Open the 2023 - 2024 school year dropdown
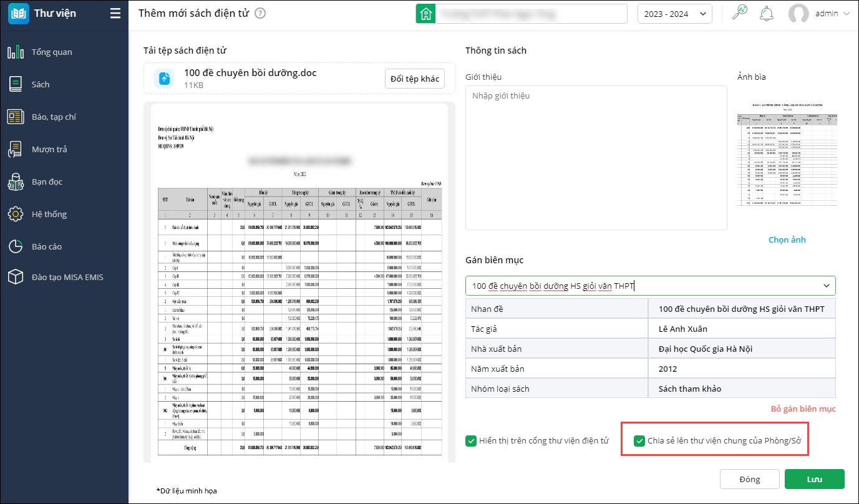Viewport: 859px width, 504px height. point(674,14)
